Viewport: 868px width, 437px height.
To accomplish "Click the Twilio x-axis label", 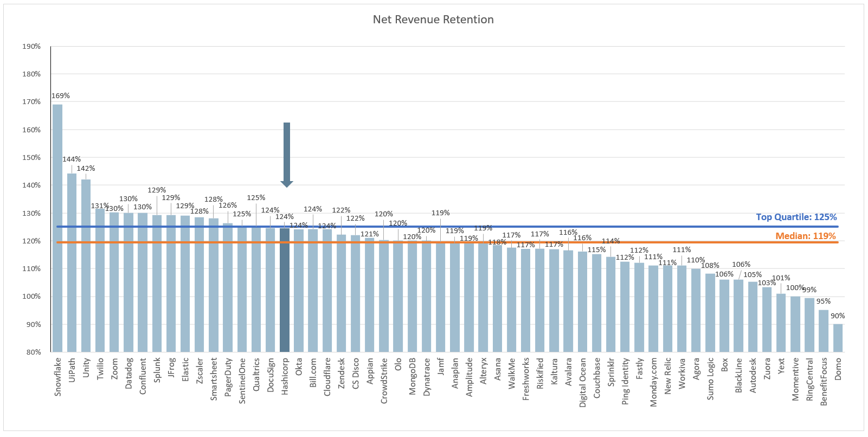I will pyautogui.click(x=100, y=369).
